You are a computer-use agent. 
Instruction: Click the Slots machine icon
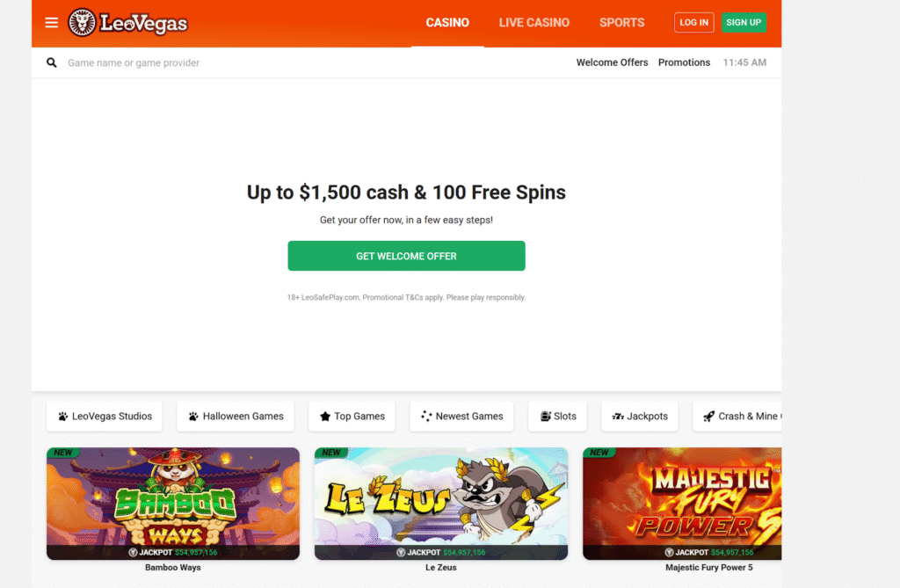(545, 417)
